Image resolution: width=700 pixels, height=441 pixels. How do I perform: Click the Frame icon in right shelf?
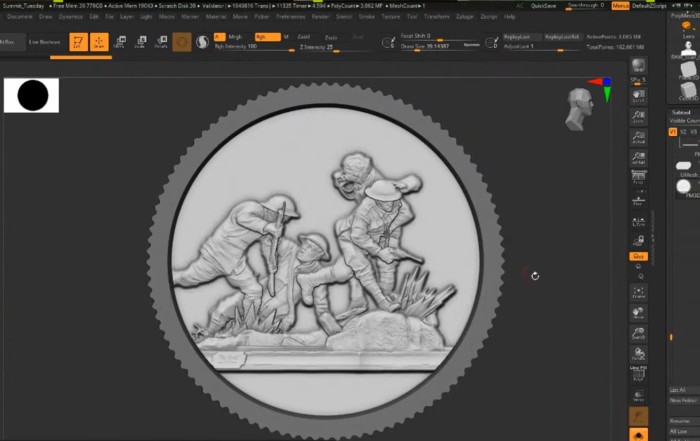point(638,292)
